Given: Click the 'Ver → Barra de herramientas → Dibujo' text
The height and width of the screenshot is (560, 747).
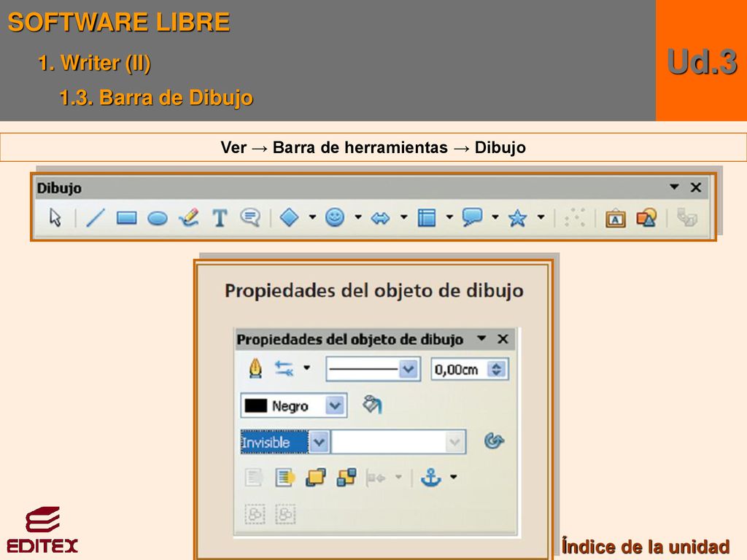Looking at the screenshot, I should click(373, 147).
